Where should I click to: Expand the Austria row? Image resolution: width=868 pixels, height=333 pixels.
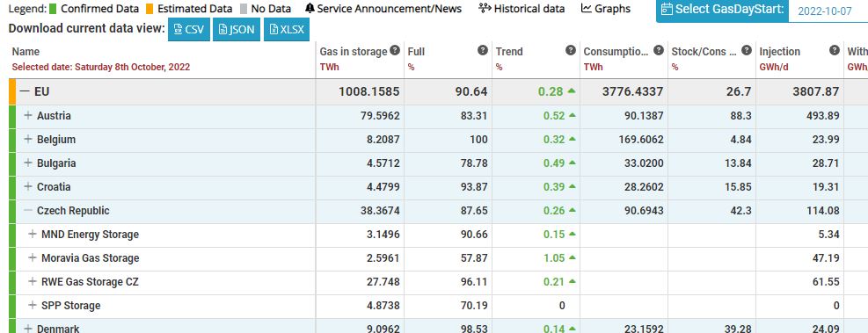tap(28, 116)
